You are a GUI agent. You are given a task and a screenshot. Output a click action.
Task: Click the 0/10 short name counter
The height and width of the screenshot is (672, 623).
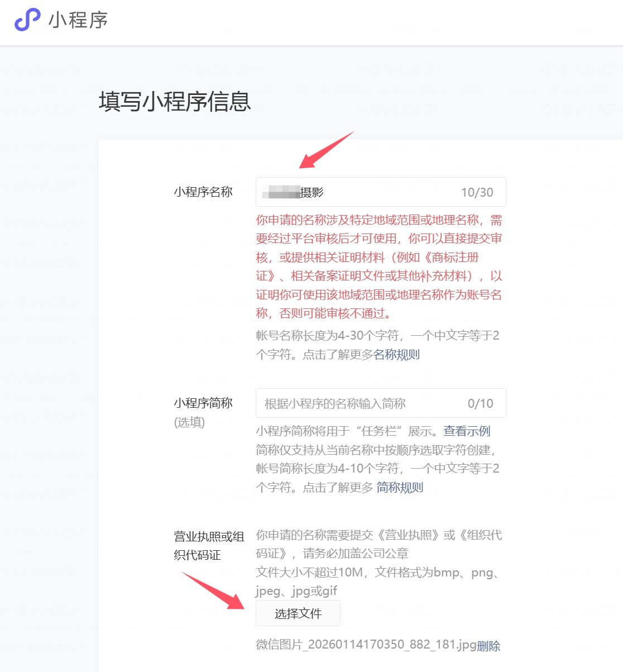coord(480,403)
